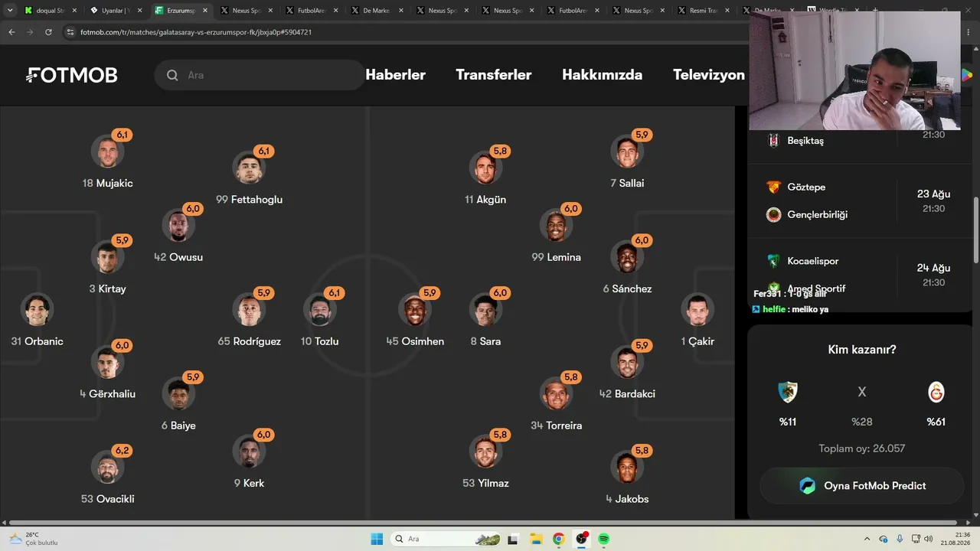This screenshot has height=551, width=980.
Task: Open the Transferler menu
Action: 494,75
